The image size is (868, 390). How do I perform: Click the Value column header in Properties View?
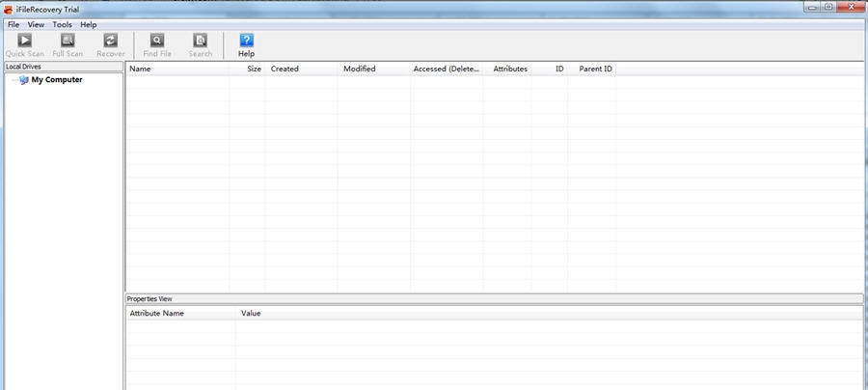pos(251,313)
